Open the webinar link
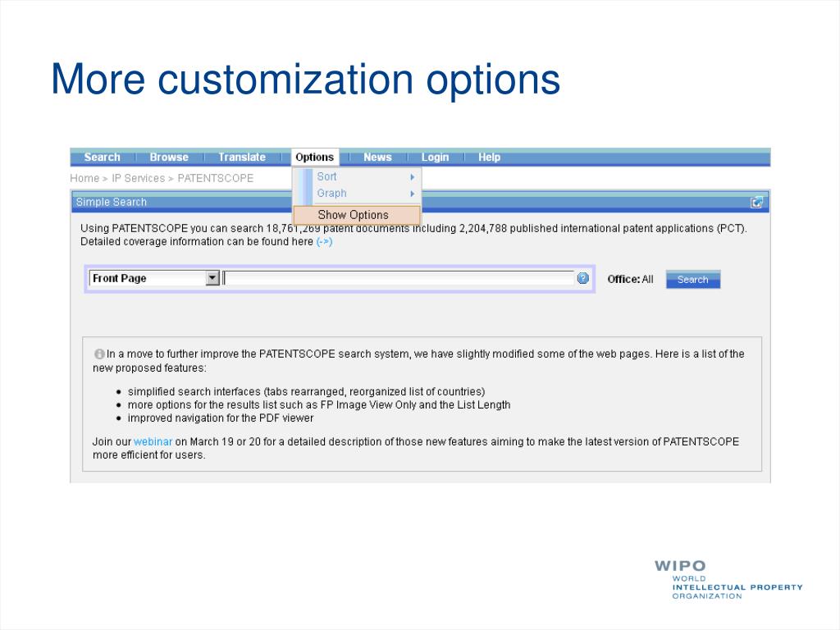This screenshot has width=840, height=630. point(153,441)
